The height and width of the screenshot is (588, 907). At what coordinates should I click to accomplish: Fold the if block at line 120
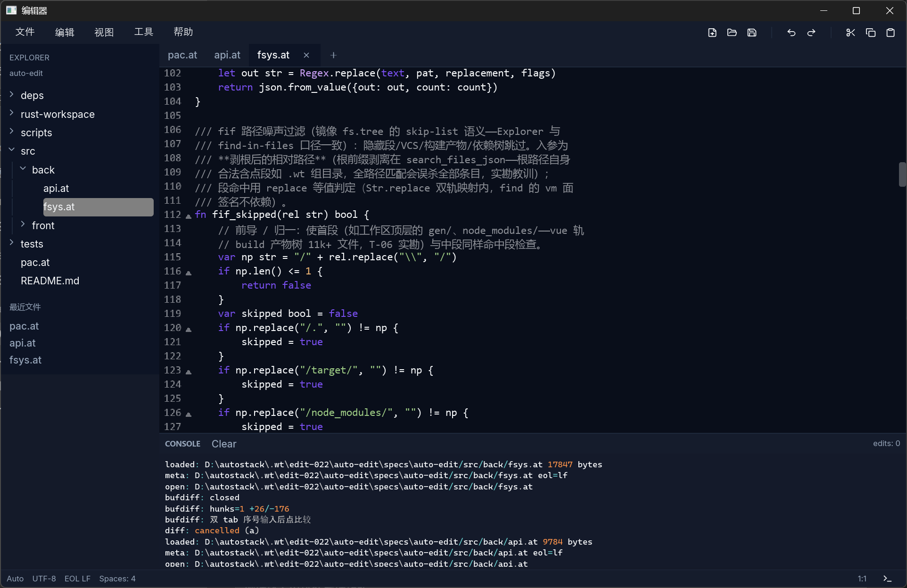pyautogui.click(x=189, y=330)
